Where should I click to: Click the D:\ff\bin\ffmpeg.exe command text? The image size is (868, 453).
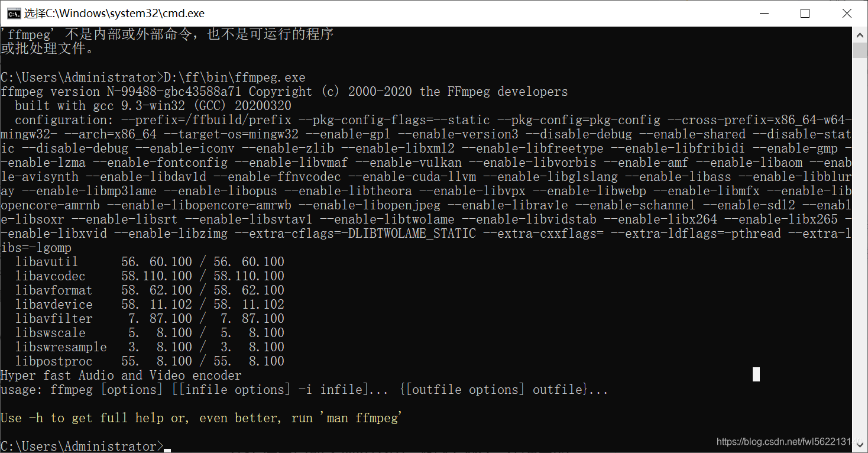235,77
